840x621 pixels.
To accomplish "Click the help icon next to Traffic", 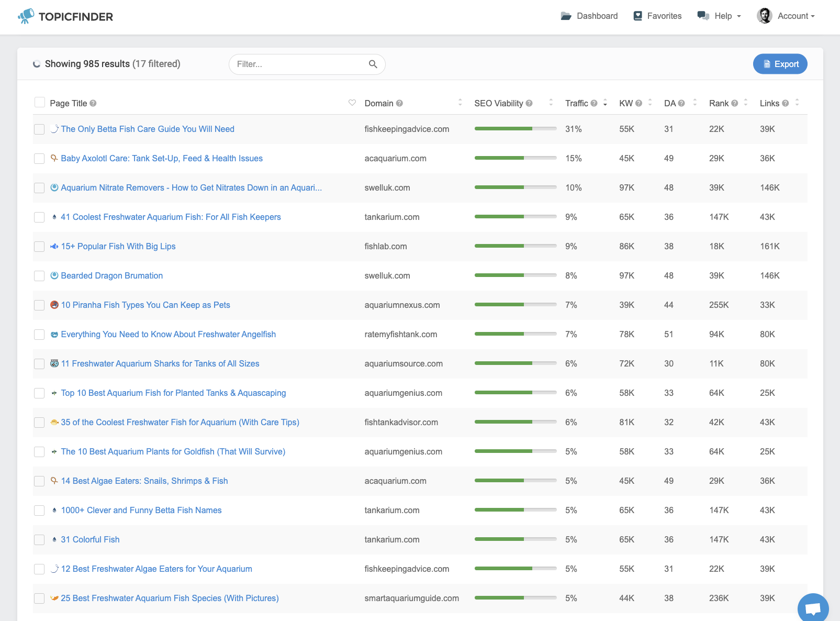I will click(594, 103).
